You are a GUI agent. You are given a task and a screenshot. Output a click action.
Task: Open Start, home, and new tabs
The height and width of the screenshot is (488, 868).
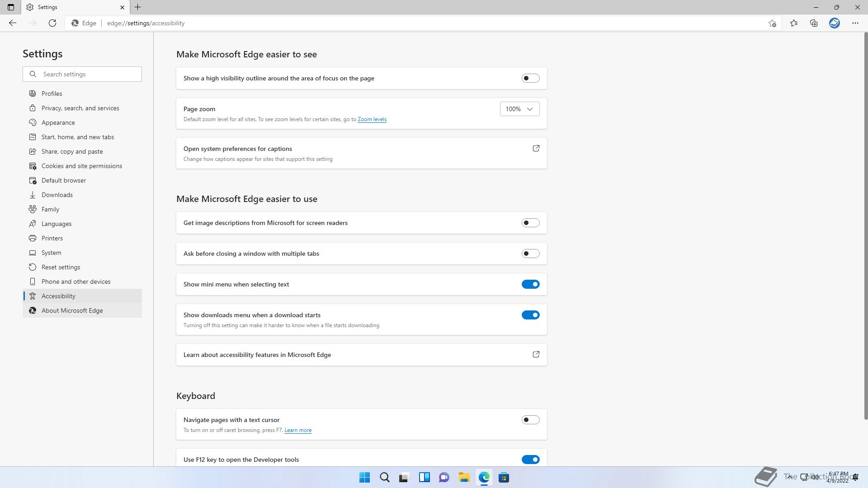pyautogui.click(x=82, y=137)
